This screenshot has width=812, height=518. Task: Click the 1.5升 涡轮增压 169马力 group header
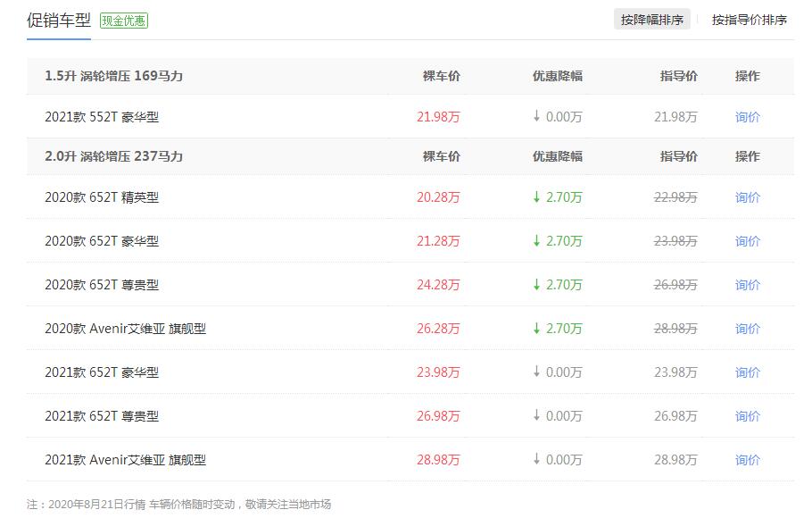[x=114, y=76]
